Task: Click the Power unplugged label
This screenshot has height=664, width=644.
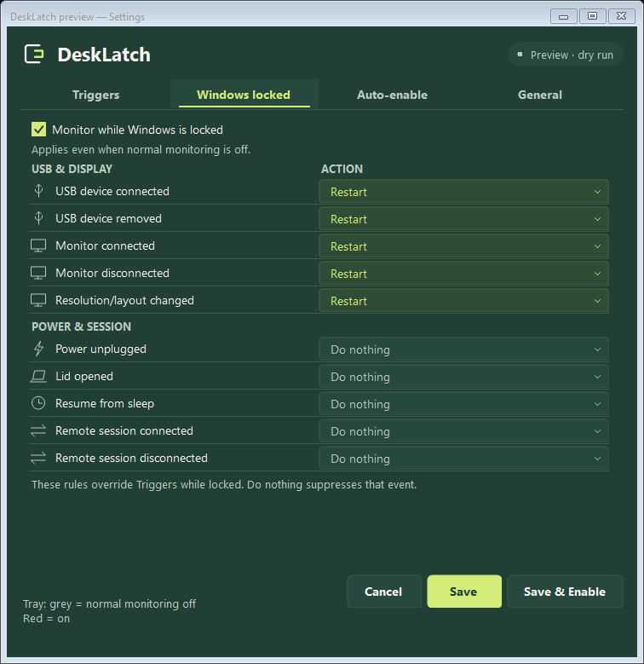Action: 101,349
